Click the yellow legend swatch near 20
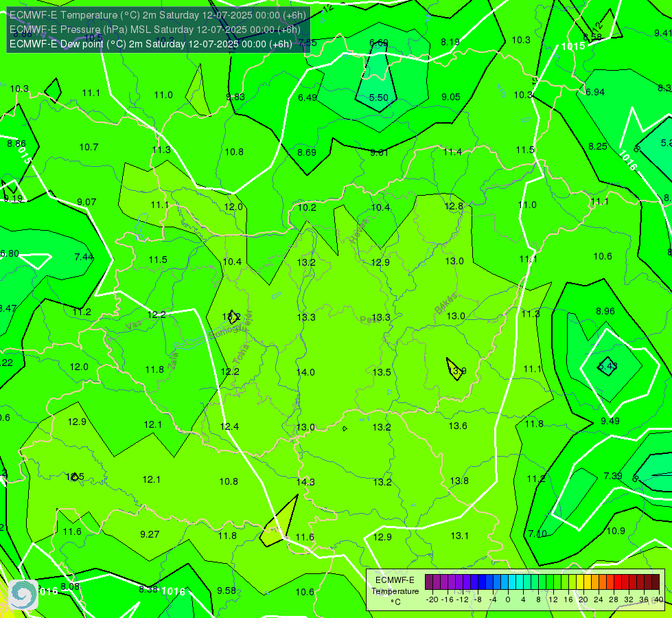The image size is (672, 618). (x=580, y=582)
